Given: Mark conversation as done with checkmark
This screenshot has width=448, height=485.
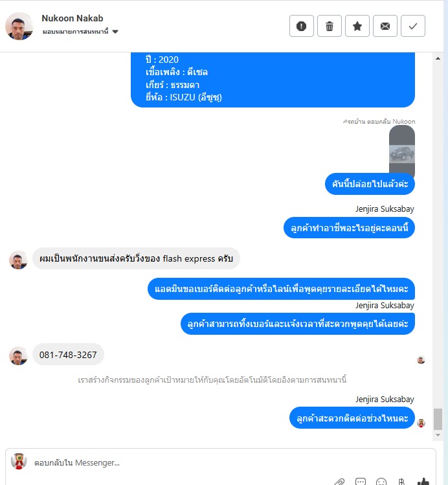Looking at the screenshot, I should point(413,26).
